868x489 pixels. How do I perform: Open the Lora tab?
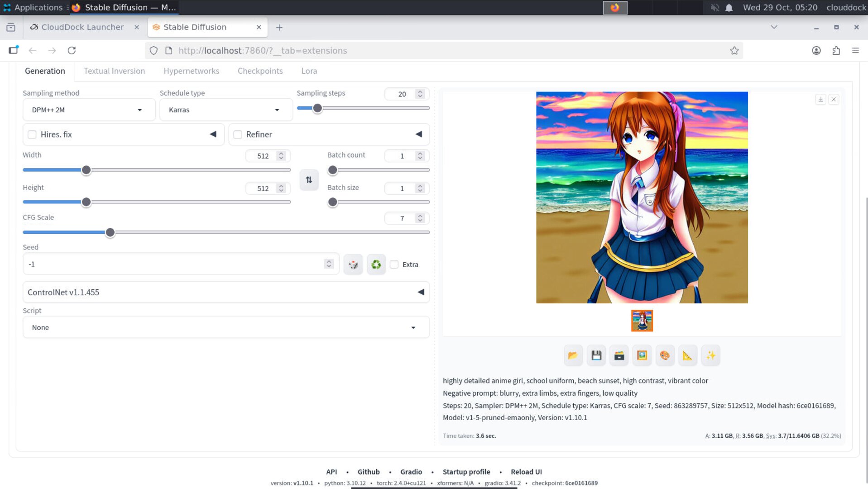309,71
